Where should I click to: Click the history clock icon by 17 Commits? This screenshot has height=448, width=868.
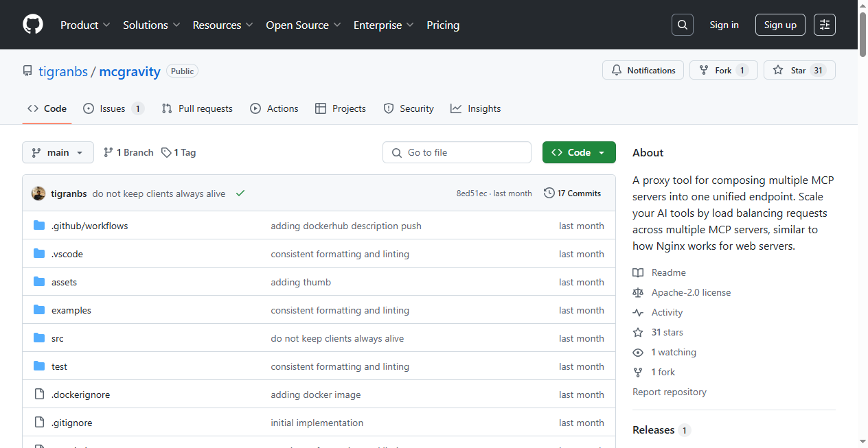coord(549,193)
